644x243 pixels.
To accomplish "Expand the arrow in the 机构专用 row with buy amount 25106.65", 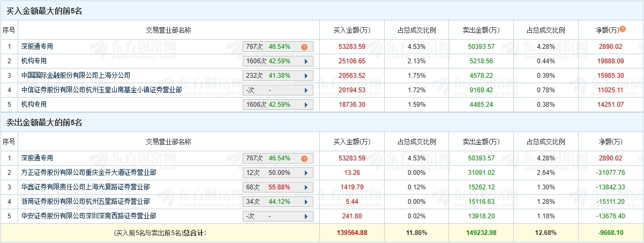I will pyautogui.click(x=306, y=62).
